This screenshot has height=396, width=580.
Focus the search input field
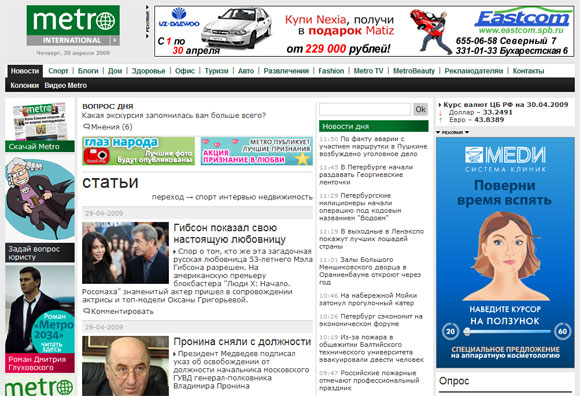[365, 109]
